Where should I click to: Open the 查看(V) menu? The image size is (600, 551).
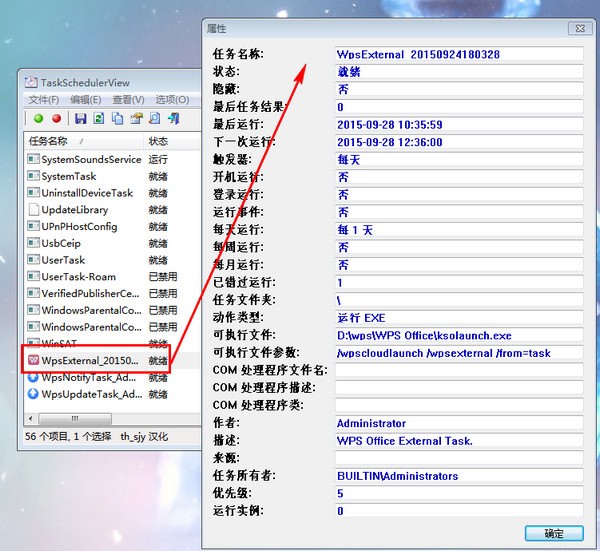point(129,100)
